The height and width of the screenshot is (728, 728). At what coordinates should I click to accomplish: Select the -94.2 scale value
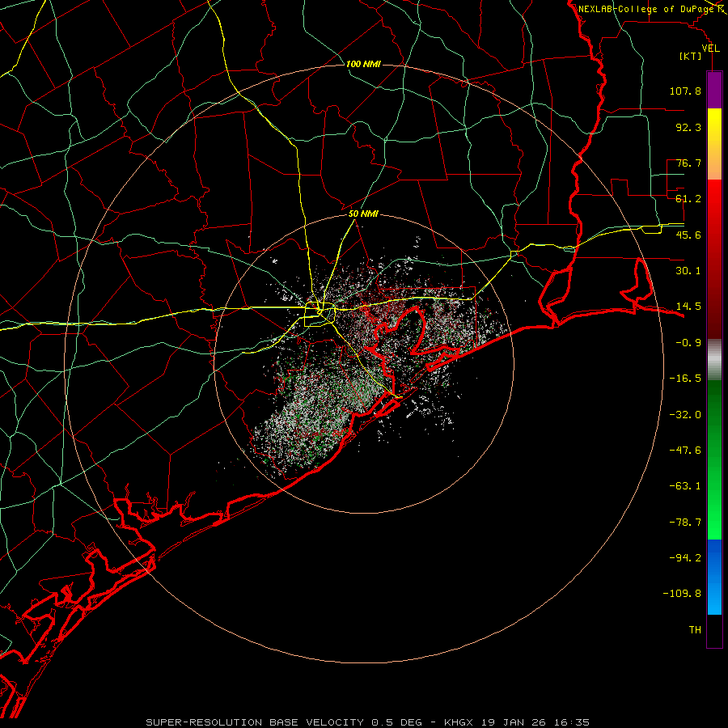click(x=685, y=558)
